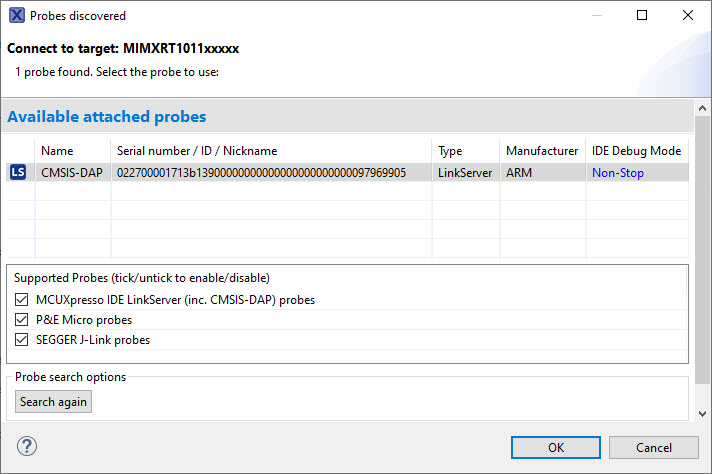
Task: Minimize the Probes discovered dialog
Action: coord(596,16)
